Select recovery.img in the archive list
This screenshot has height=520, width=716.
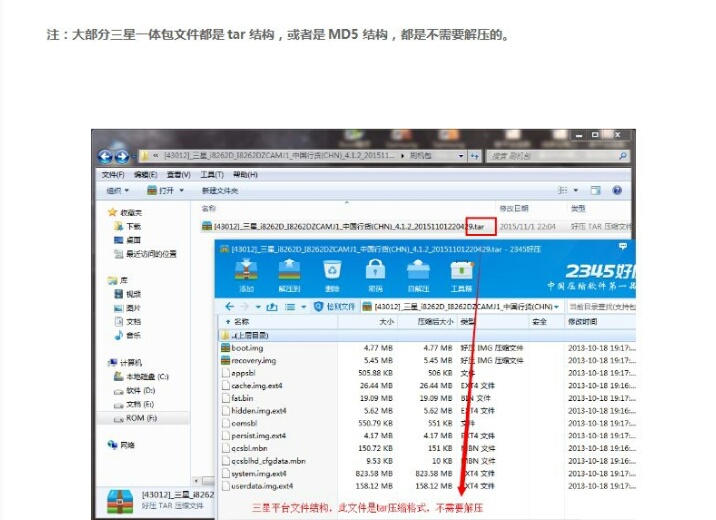(249, 361)
